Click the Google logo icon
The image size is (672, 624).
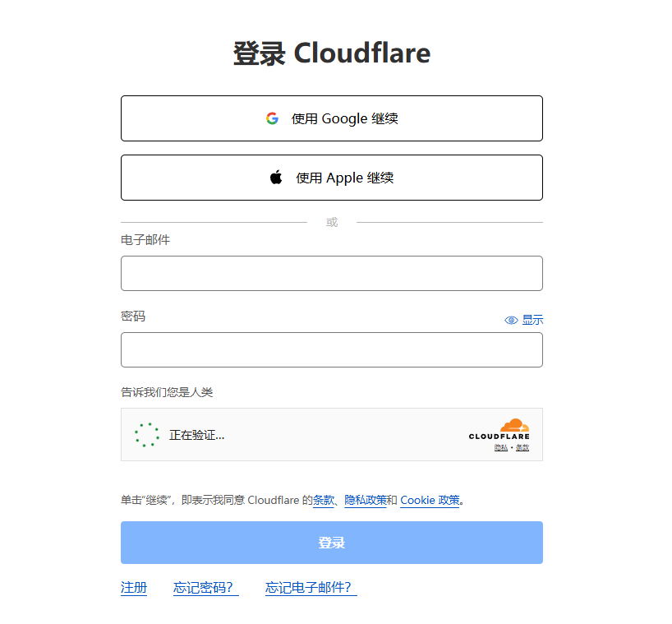pos(272,118)
